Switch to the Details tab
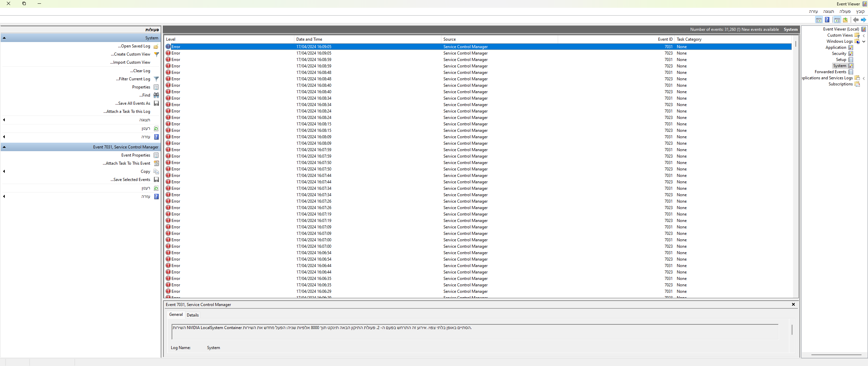Image resolution: width=868 pixels, height=366 pixels. click(193, 315)
